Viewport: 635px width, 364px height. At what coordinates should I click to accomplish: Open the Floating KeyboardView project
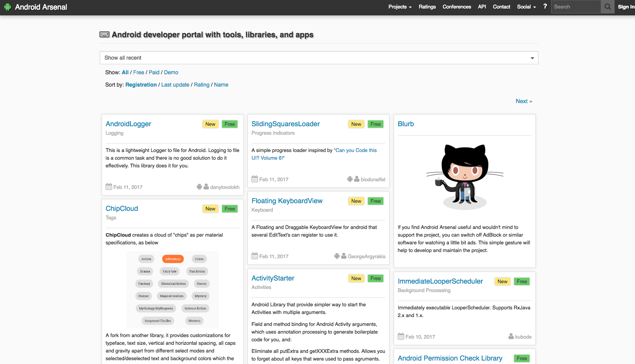pos(287,201)
